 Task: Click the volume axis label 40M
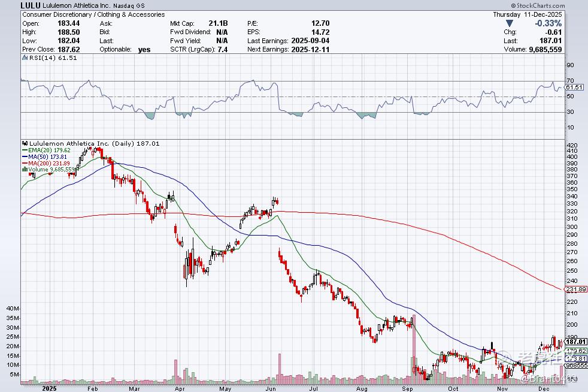coord(13,308)
